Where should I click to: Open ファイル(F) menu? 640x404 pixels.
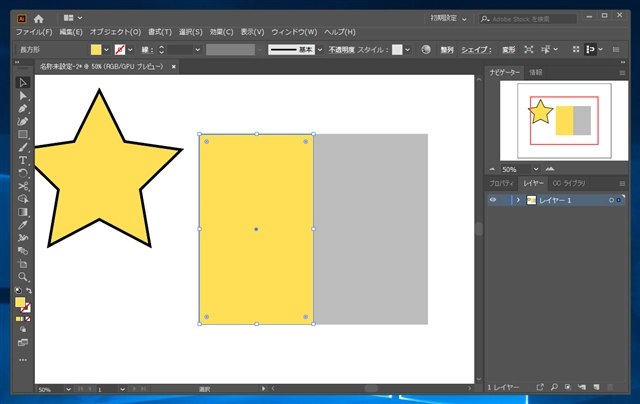[x=34, y=32]
